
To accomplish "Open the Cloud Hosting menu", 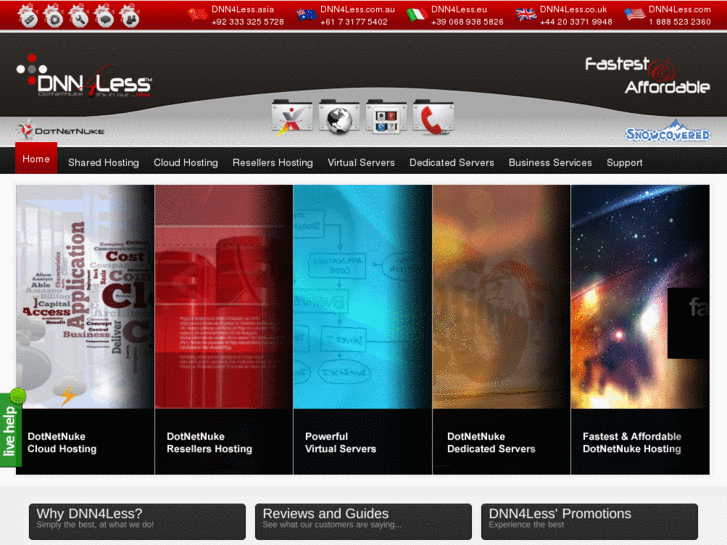I will [x=185, y=163].
